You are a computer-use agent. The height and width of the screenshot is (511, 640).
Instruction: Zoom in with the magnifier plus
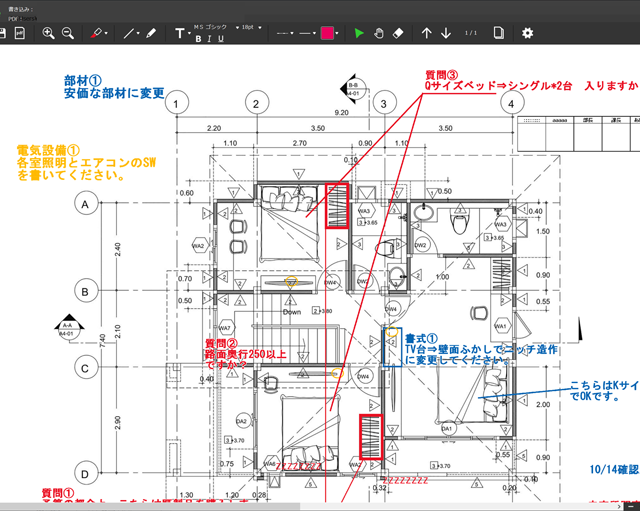coord(48,33)
